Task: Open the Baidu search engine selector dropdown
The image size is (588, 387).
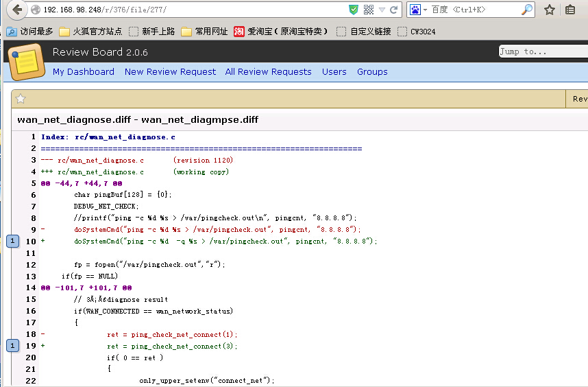Action: coord(418,10)
